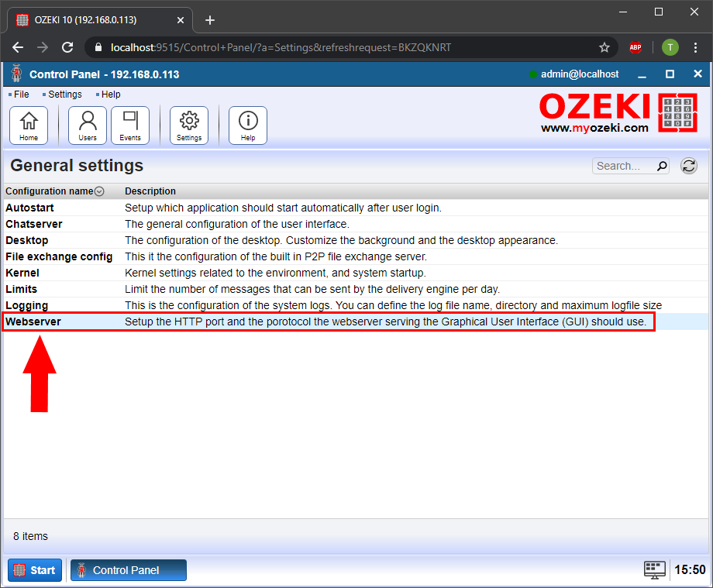Maximize the Control Panel inner window
The height and width of the screenshot is (588, 713).
pos(670,74)
